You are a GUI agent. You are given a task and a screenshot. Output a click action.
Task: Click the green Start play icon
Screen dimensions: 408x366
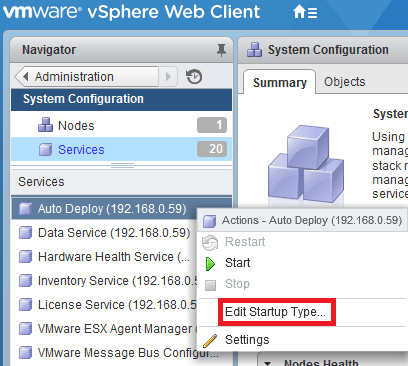(210, 264)
